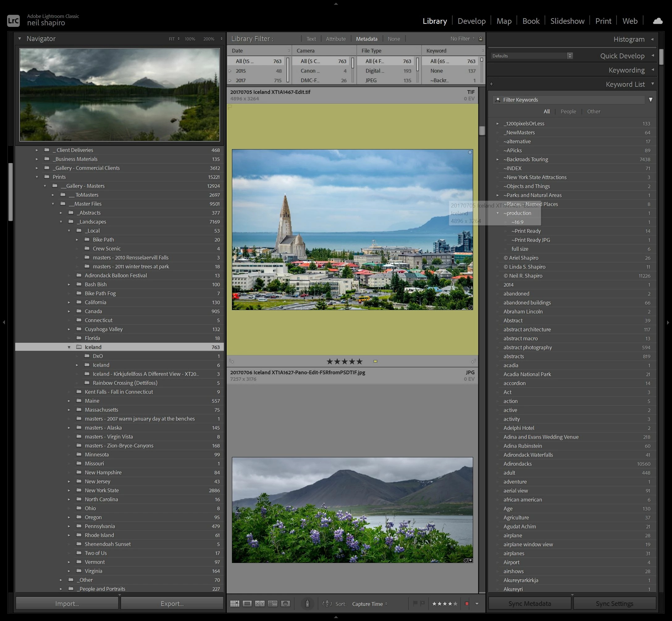This screenshot has height=621, width=672.
Task: Open the Sort Capture Time dropdown
Action: click(x=370, y=604)
